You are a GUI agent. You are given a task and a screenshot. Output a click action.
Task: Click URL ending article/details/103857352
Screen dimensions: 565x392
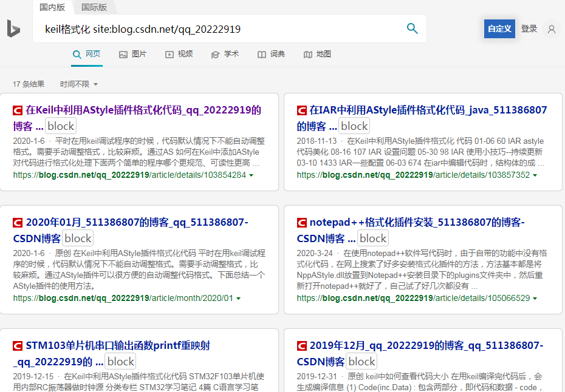413,175
